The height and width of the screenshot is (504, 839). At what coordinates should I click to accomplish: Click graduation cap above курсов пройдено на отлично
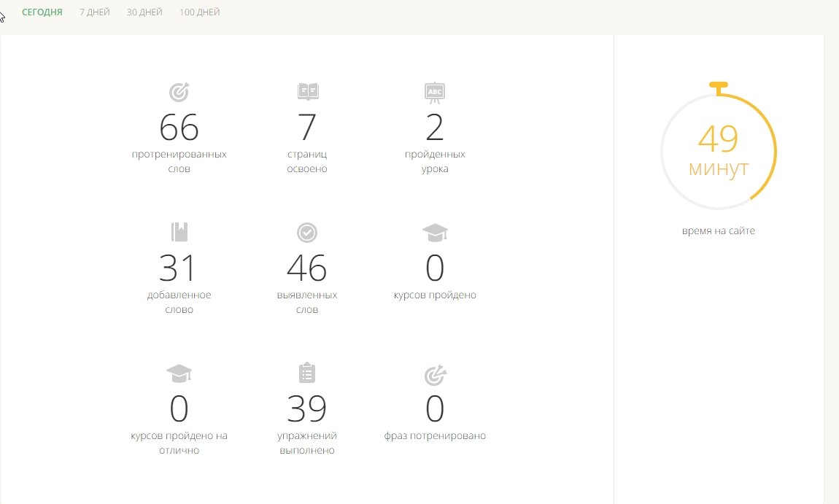179,373
